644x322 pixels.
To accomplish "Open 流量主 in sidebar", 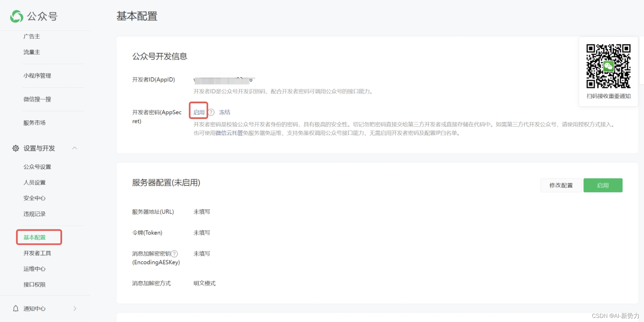I will [x=32, y=52].
